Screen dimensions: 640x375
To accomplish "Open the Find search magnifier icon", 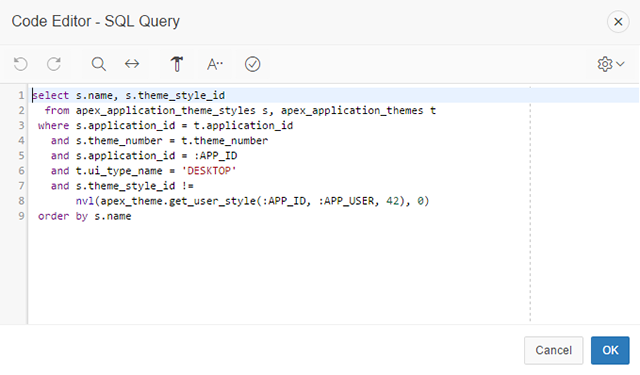I will (x=98, y=64).
